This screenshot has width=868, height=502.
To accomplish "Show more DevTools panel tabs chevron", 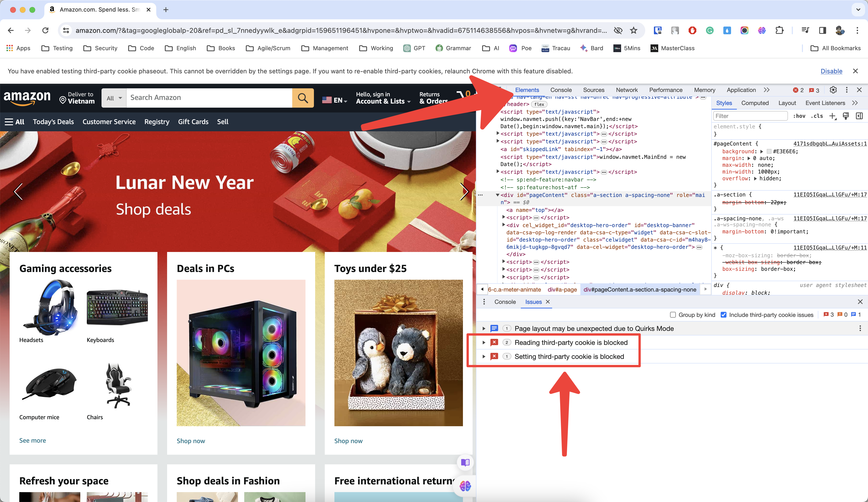I will 766,90.
